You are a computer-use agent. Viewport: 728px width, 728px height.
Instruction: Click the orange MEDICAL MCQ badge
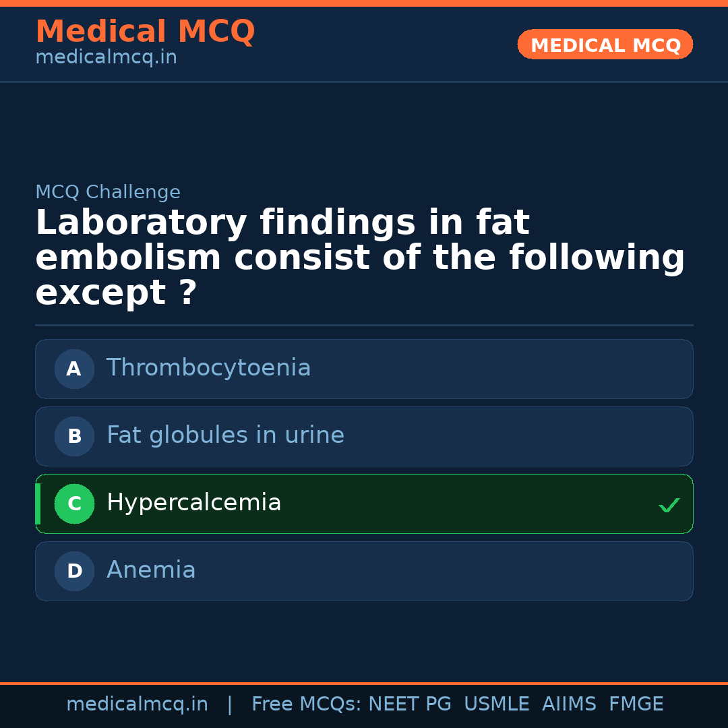[x=605, y=44]
